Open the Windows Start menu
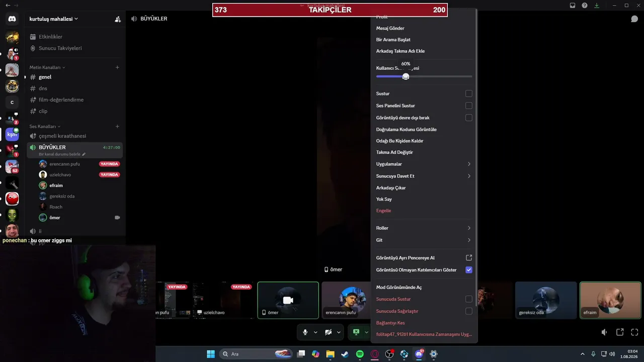644x362 pixels. coord(211,354)
